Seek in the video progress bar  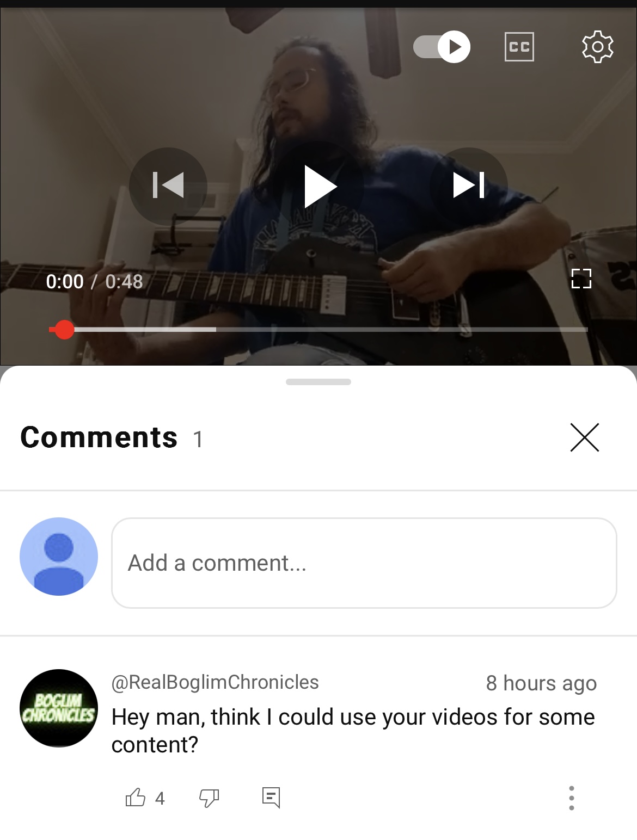pyautogui.click(x=318, y=330)
